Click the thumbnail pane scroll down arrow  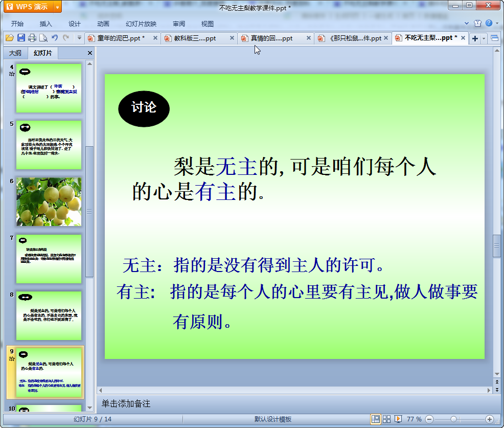point(89,408)
